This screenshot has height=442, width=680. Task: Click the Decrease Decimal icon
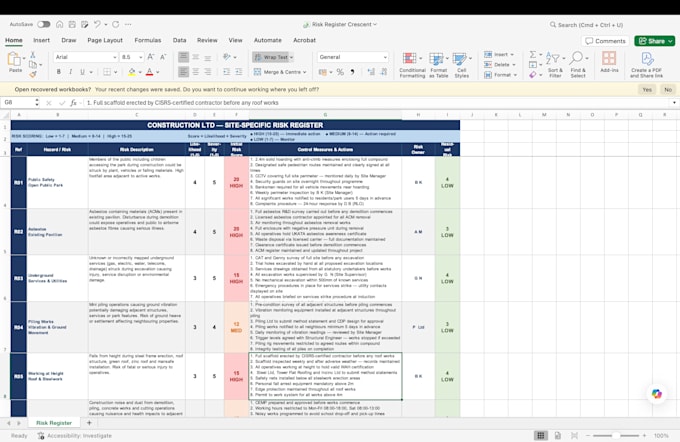pos(384,72)
